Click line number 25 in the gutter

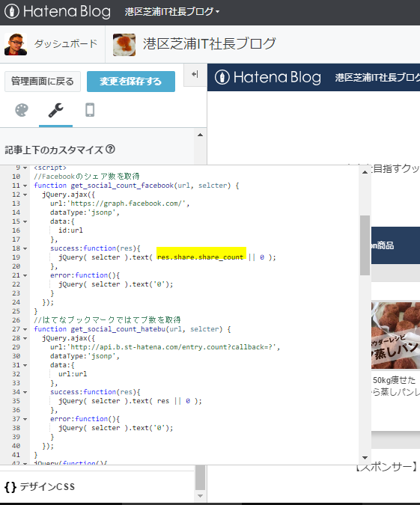(16, 311)
